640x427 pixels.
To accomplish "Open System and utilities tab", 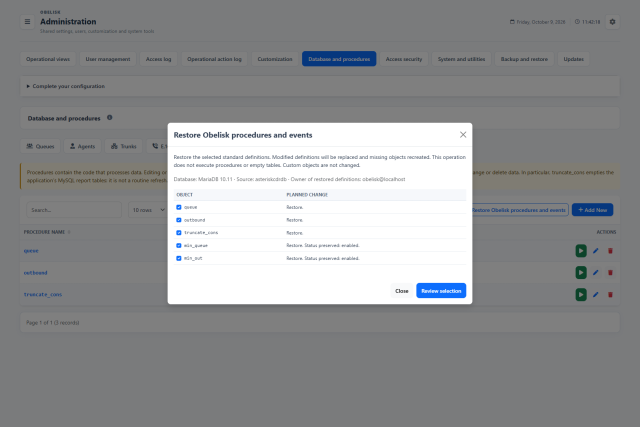I will [461, 59].
